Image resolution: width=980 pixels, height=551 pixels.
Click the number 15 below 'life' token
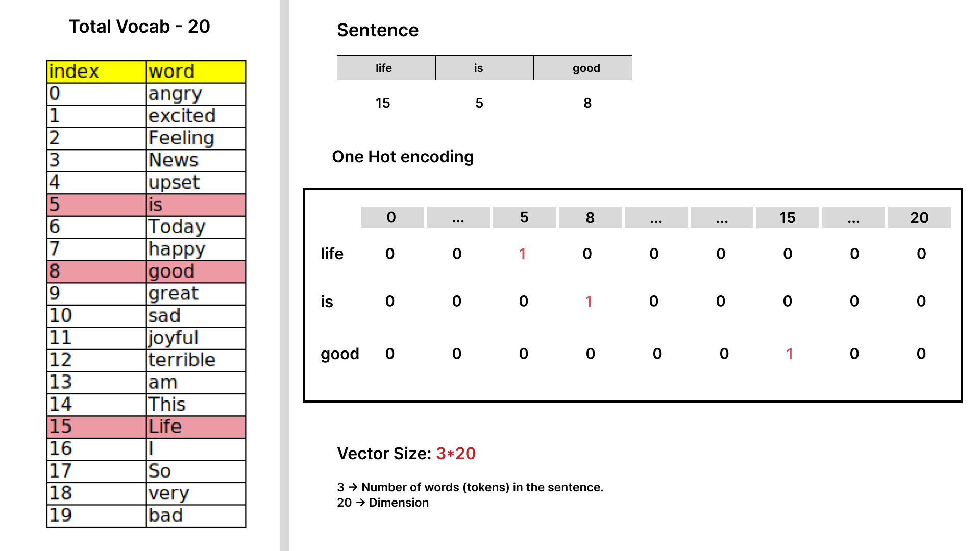point(383,103)
